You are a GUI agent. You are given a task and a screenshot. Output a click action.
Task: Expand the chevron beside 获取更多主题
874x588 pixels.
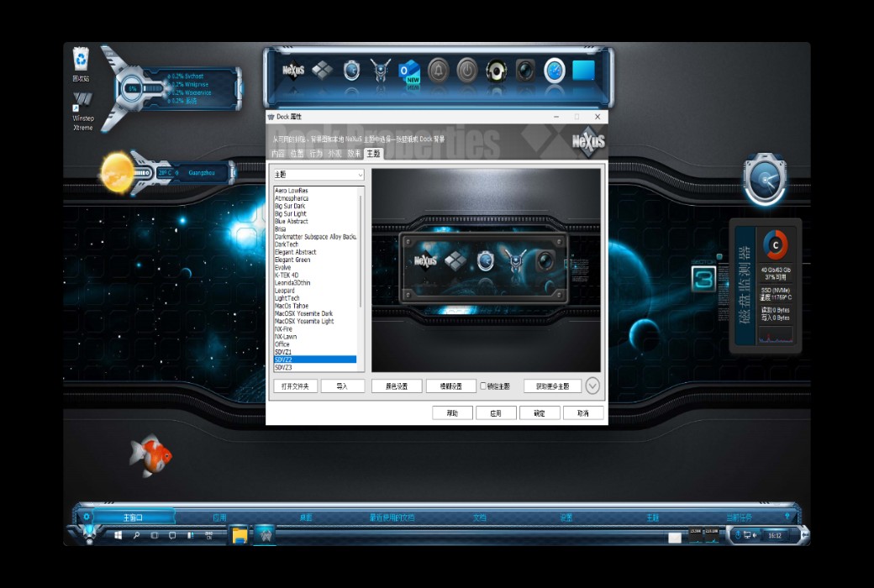[592, 386]
